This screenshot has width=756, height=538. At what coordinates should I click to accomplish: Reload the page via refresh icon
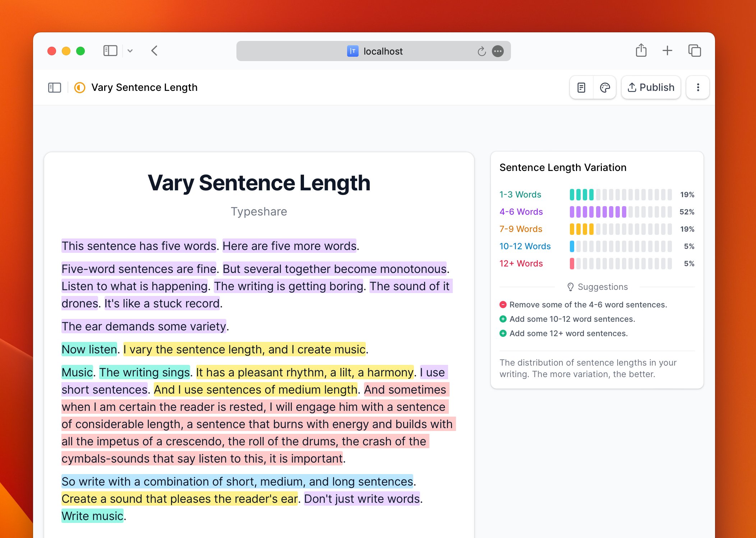click(481, 51)
